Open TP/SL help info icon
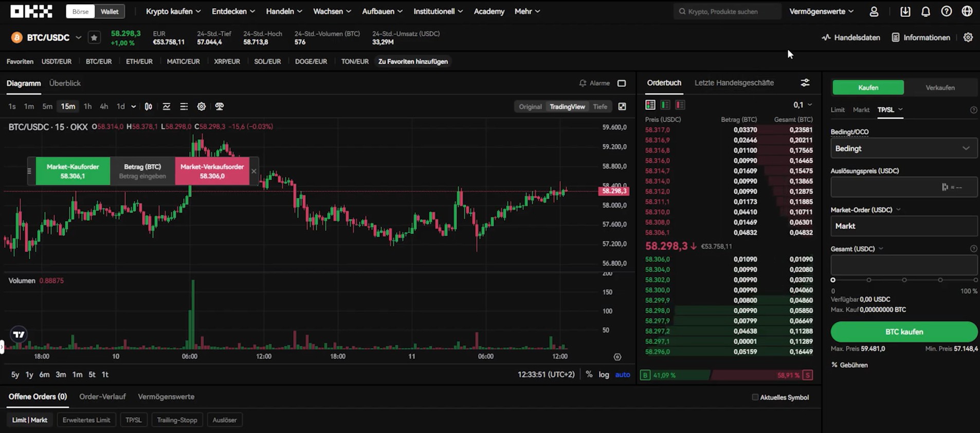The image size is (980, 433). 973,110
